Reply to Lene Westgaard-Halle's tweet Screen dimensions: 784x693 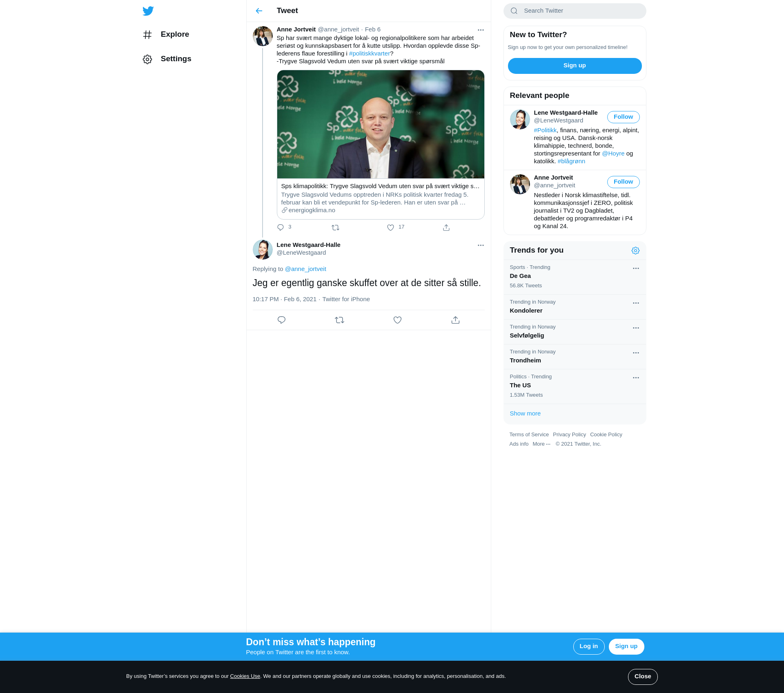click(281, 320)
